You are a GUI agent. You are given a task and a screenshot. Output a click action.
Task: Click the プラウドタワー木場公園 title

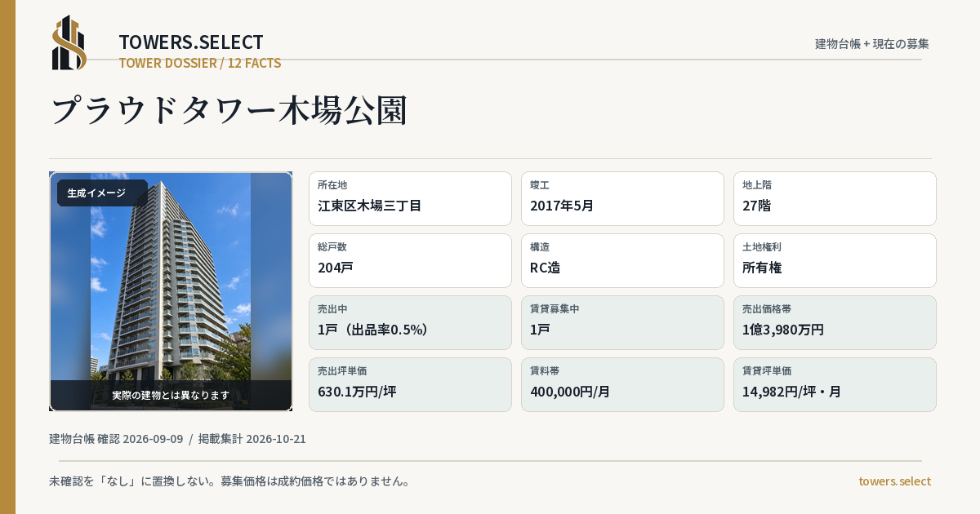point(229,110)
